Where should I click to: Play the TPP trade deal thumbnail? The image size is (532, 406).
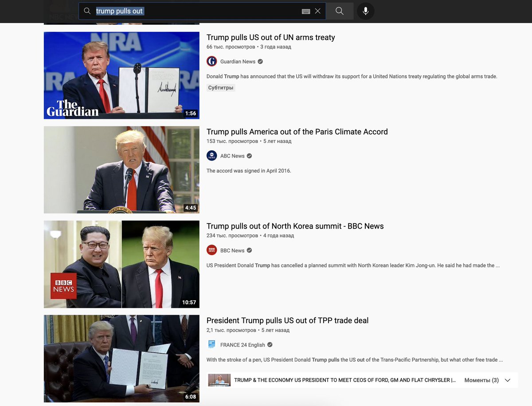coord(121,359)
